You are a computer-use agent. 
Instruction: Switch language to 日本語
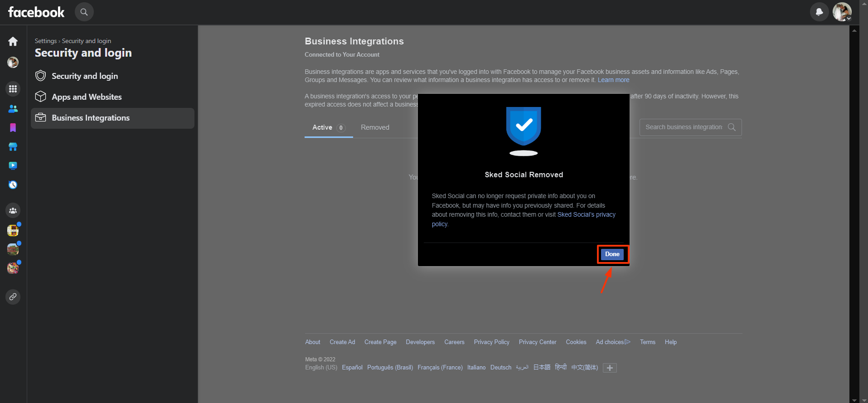(x=542, y=367)
